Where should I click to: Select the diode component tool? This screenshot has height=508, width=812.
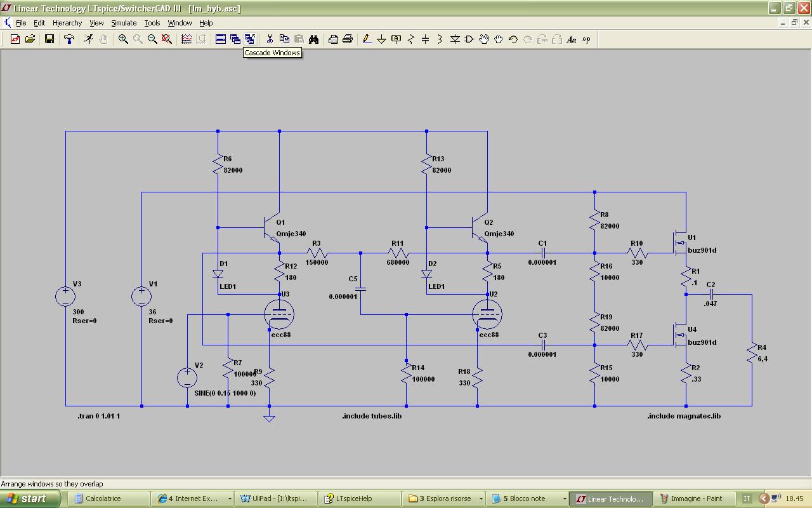click(455, 39)
